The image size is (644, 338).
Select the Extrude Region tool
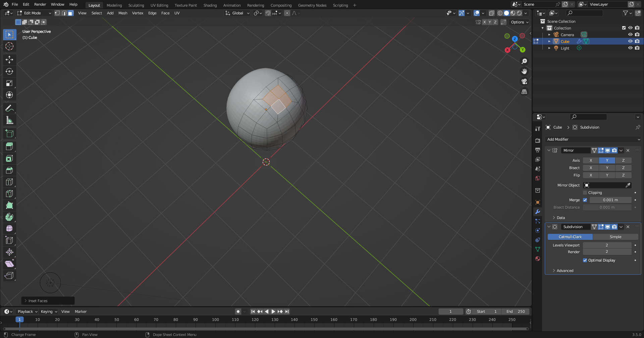pos(9,147)
